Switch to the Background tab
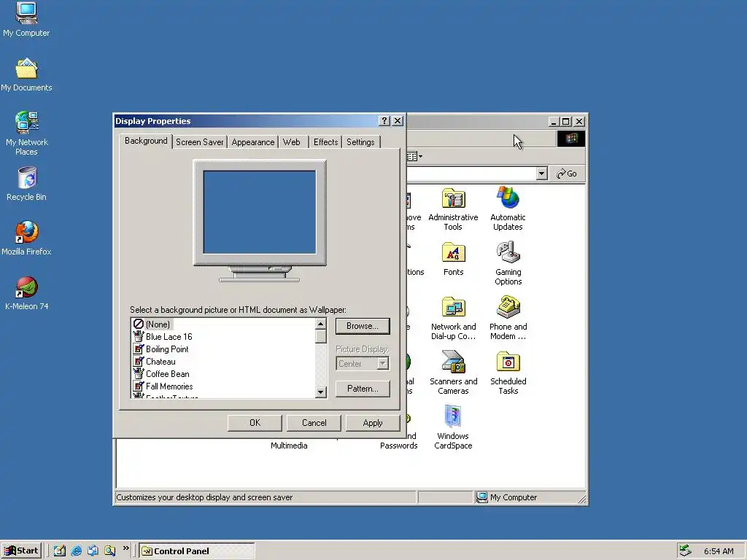This screenshot has width=747, height=560. [146, 141]
